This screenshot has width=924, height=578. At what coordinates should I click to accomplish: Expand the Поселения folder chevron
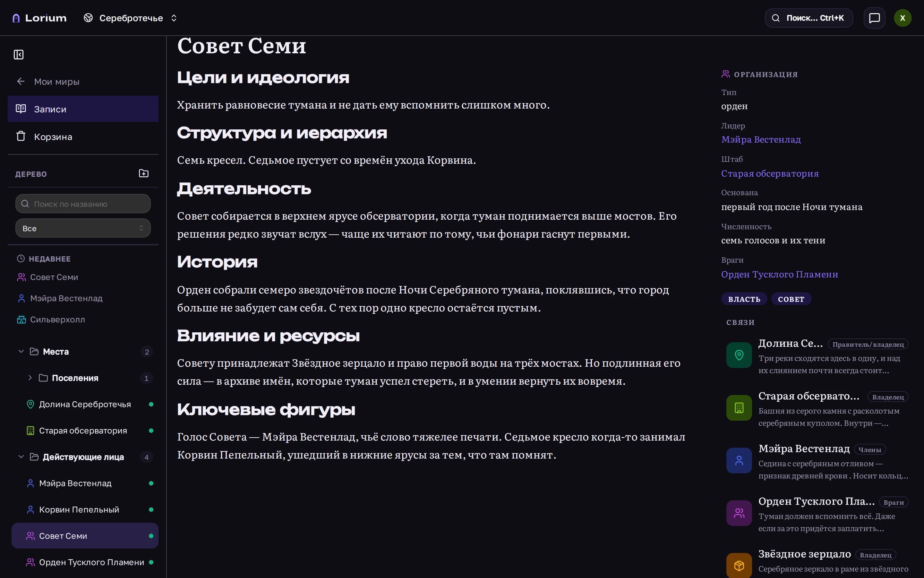[30, 378]
